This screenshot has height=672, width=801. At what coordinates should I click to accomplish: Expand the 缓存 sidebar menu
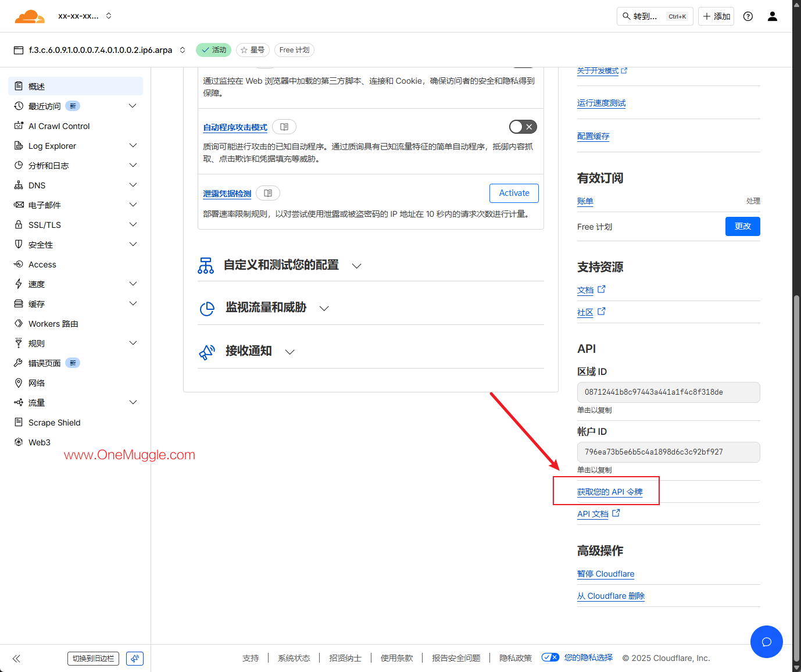[x=133, y=303]
